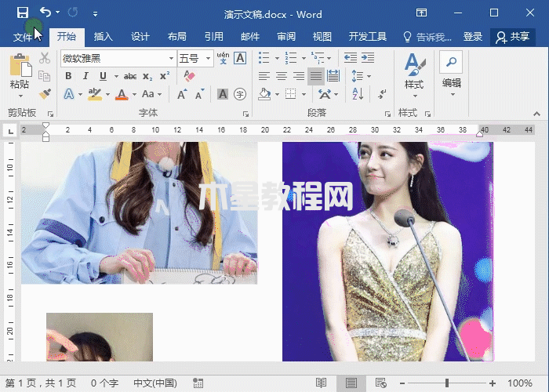Align text right
Image resolution: width=549 pixels, height=392 pixels.
click(298, 76)
